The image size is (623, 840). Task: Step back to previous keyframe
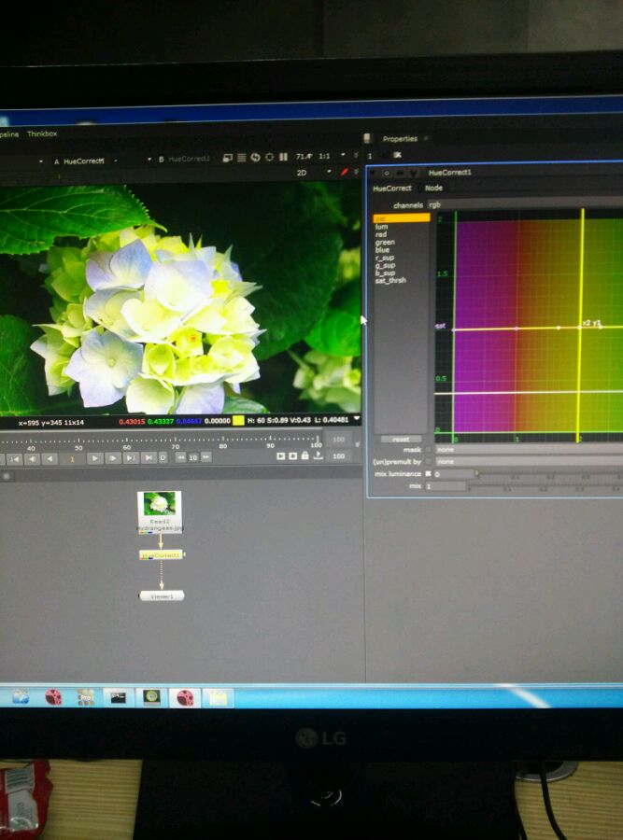pos(32,458)
